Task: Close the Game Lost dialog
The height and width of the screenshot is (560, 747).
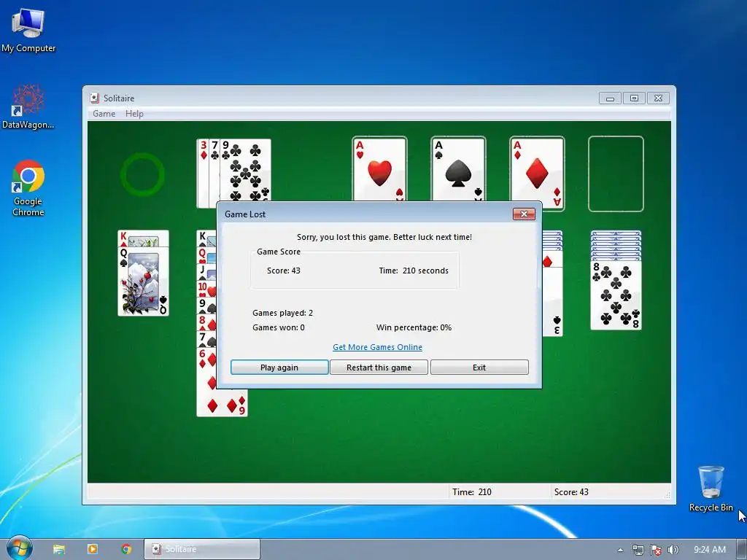Action: pyautogui.click(x=524, y=214)
